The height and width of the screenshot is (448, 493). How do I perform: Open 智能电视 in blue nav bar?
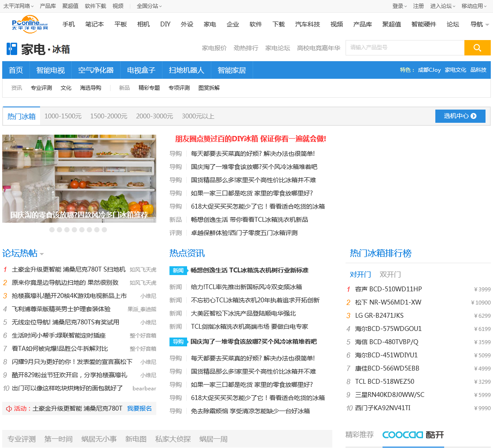50,70
